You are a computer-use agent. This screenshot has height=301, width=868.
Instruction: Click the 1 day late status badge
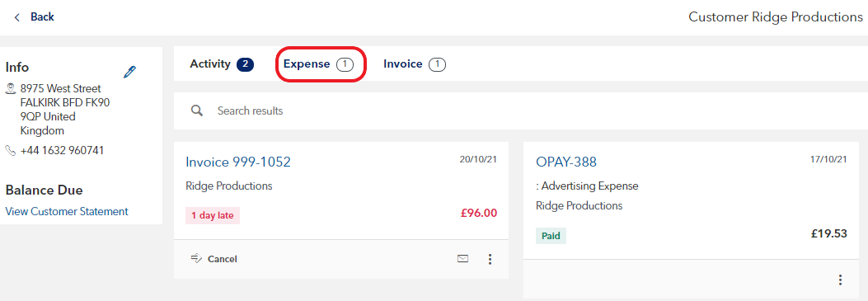click(x=213, y=216)
